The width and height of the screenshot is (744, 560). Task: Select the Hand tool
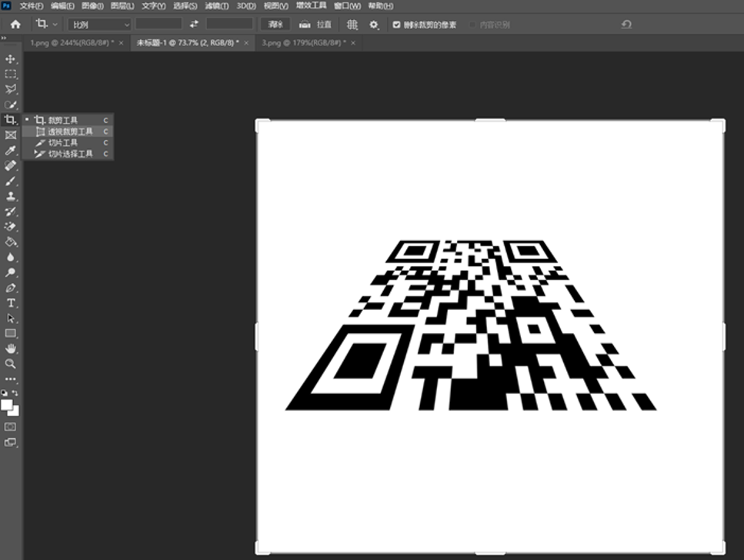click(x=11, y=348)
